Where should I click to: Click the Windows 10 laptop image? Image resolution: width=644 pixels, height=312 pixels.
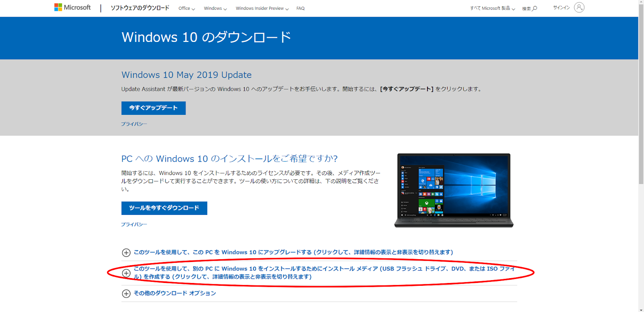click(454, 190)
